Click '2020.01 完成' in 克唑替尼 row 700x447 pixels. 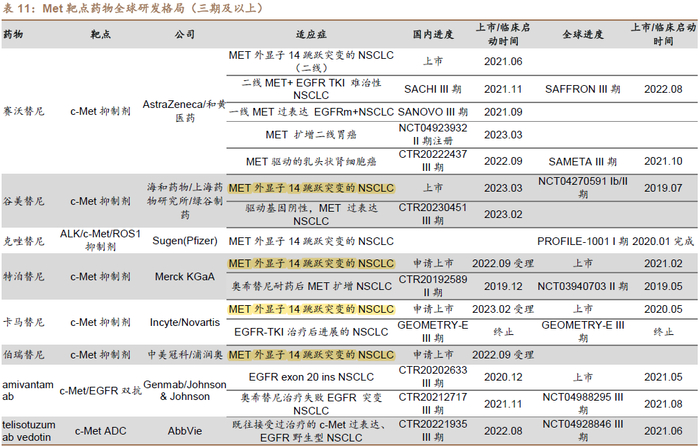[x=663, y=242]
